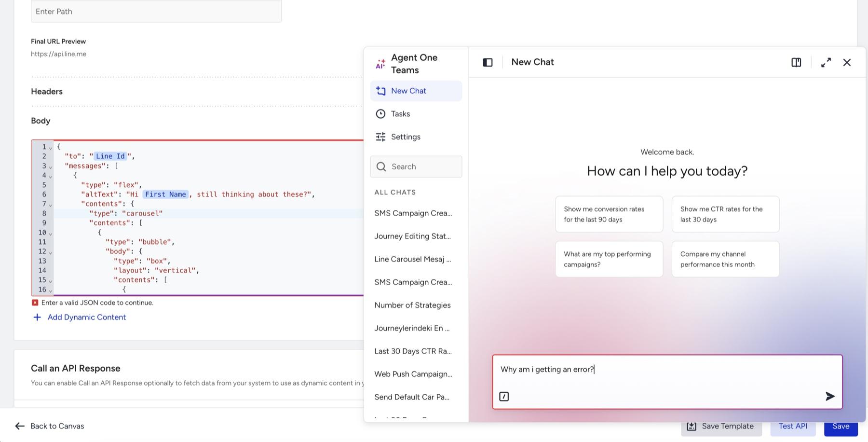Open 'Journeylerindeki En ...' chat
This screenshot has width=868, height=442.
pyautogui.click(x=412, y=328)
